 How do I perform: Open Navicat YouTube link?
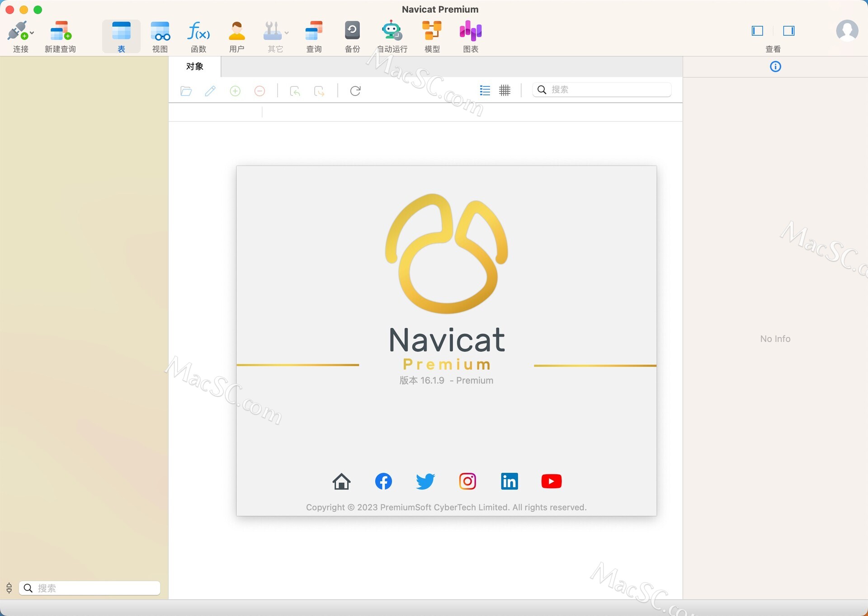pos(551,481)
